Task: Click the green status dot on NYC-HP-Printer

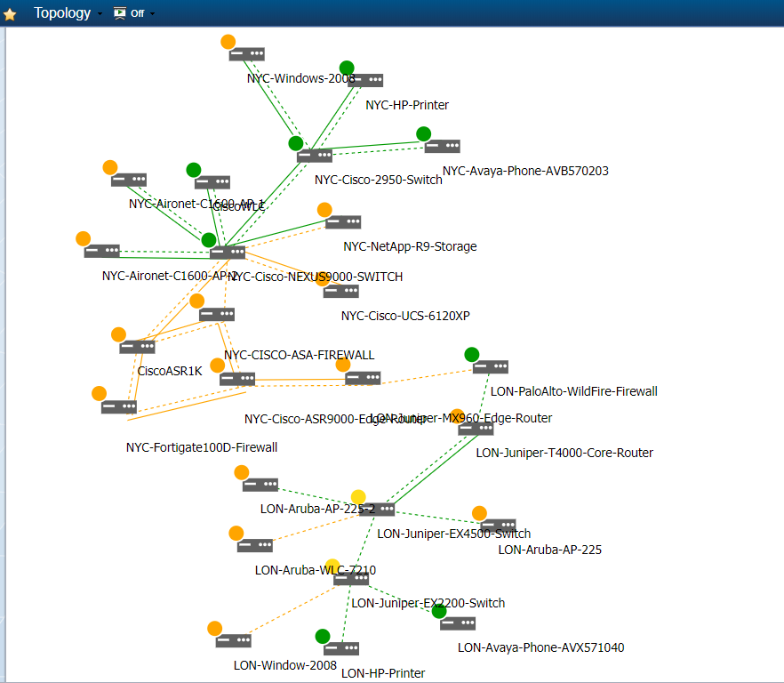Action: (347, 68)
